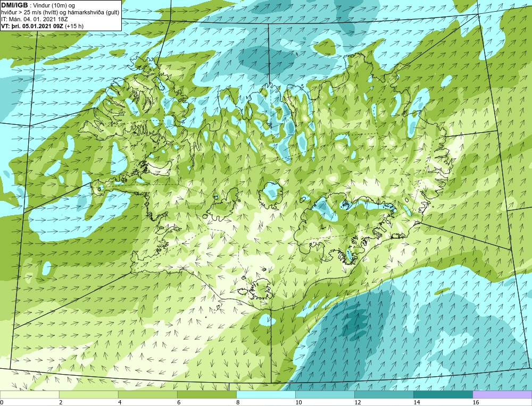Click the 12–14 m/s medium teal legend swatch
The height and width of the screenshot is (406, 532).
coord(384,394)
